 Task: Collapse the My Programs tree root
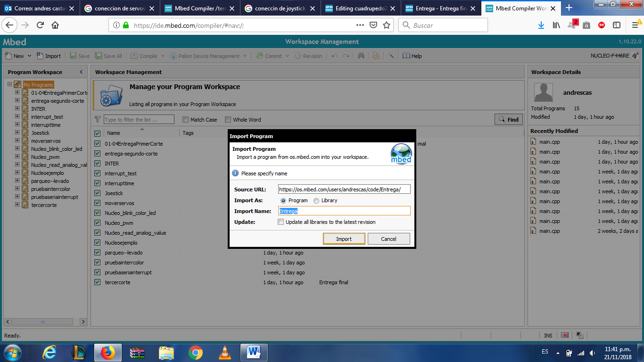pos(9,84)
